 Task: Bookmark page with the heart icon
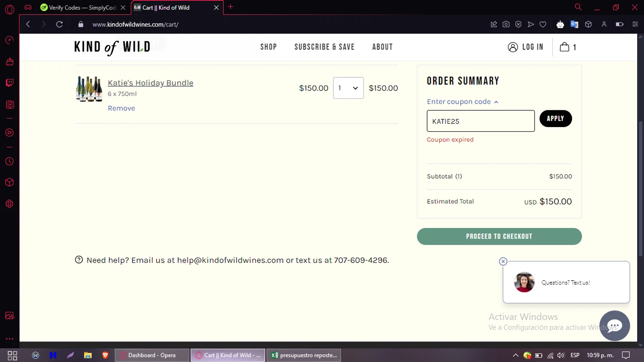coord(543,24)
